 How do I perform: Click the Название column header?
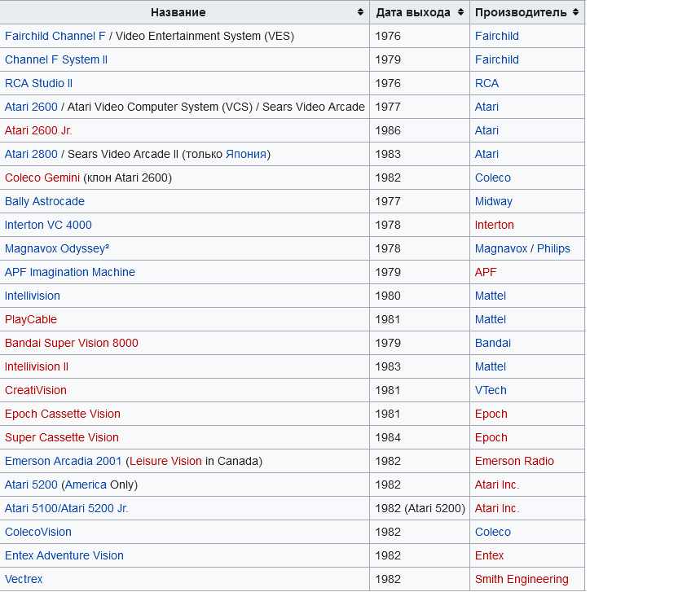(185, 12)
